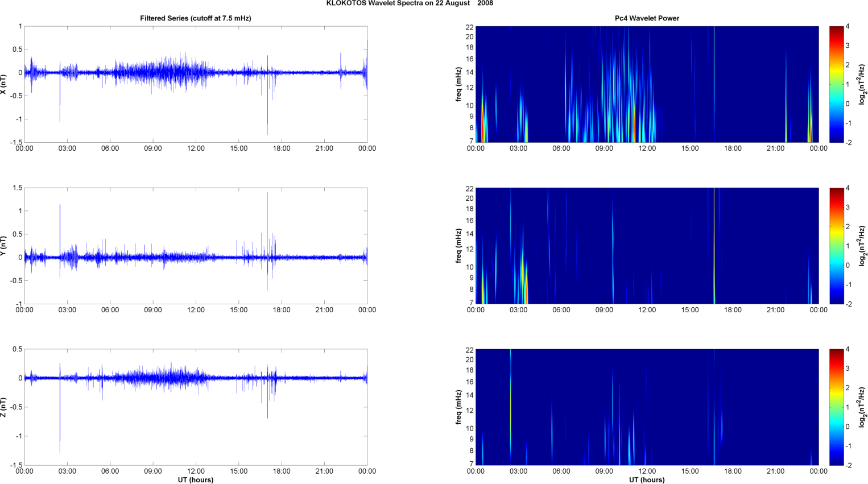Click the colorbar beside the top wavelet spectrogram
This screenshot has width=868, height=484.
(x=836, y=84)
